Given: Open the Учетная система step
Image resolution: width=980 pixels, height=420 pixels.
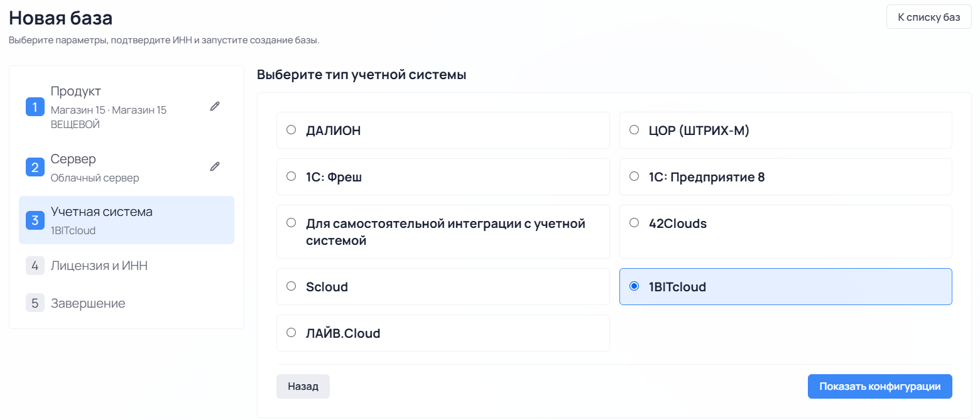Looking at the screenshot, I should [126, 220].
